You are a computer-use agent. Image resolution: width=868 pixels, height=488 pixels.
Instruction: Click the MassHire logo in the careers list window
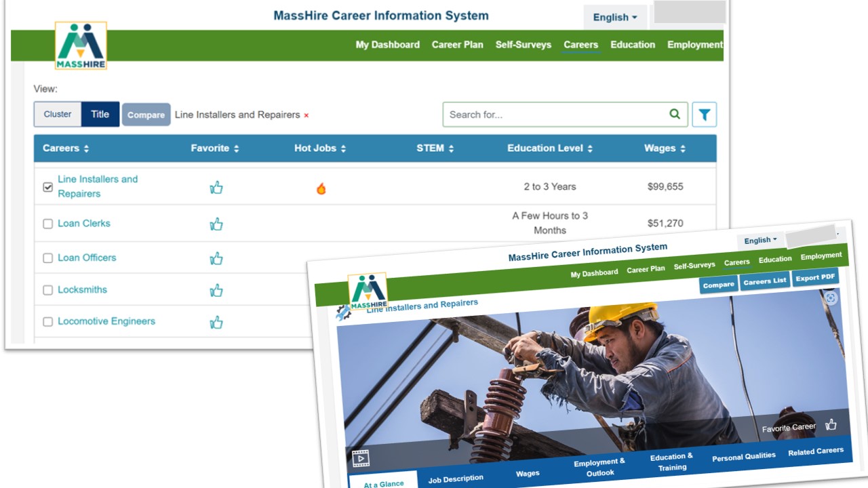click(x=81, y=45)
